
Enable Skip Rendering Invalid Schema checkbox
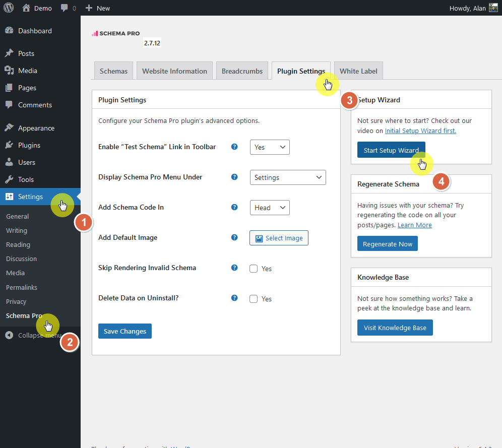[254, 269]
